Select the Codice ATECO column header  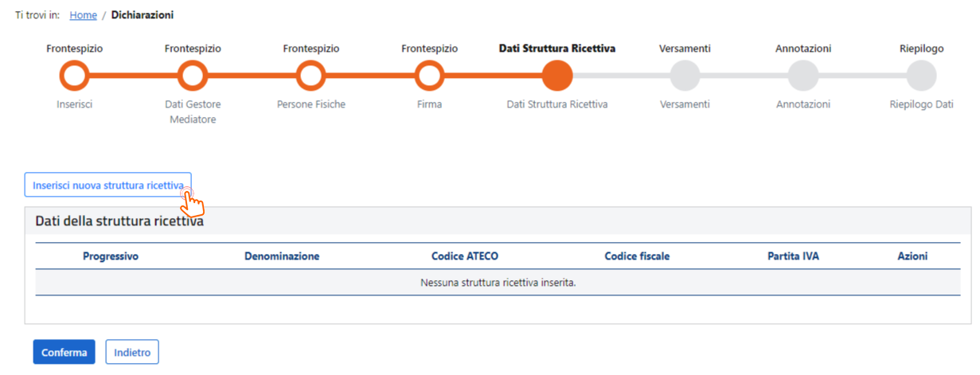465,256
